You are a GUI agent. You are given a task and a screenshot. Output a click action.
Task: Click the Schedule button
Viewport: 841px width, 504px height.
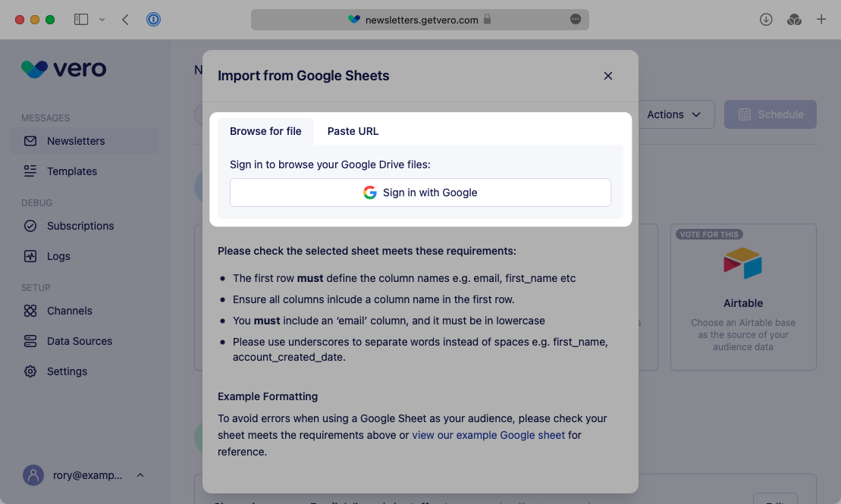pos(770,114)
